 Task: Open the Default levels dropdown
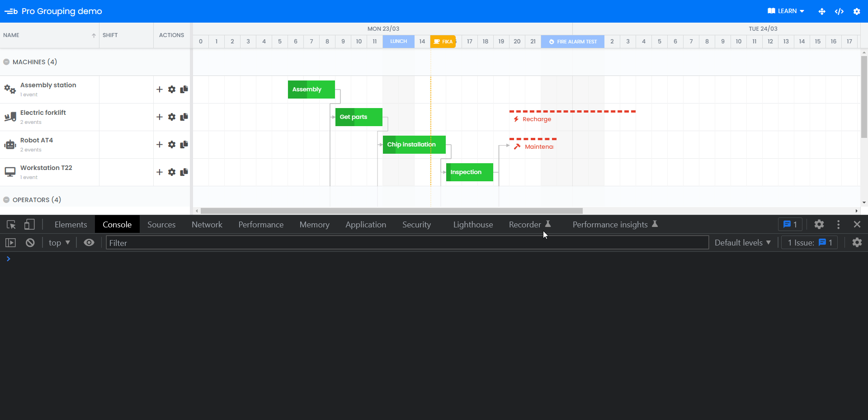[742, 242]
